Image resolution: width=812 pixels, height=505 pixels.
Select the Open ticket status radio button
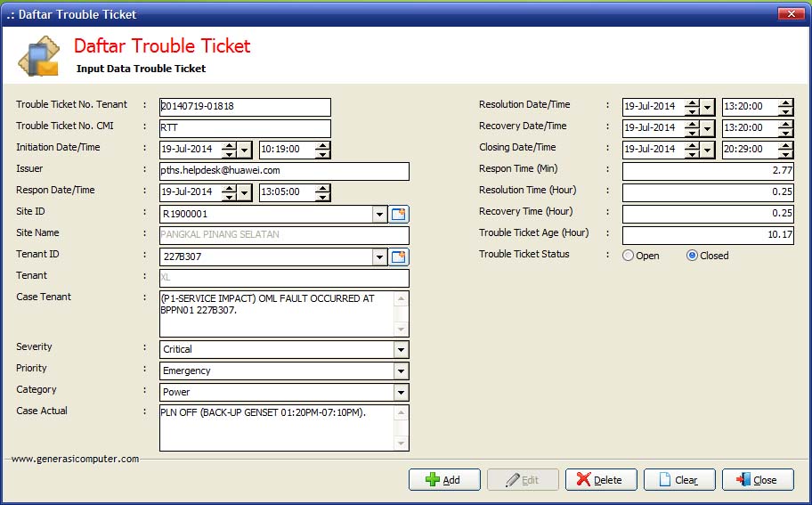(x=629, y=256)
